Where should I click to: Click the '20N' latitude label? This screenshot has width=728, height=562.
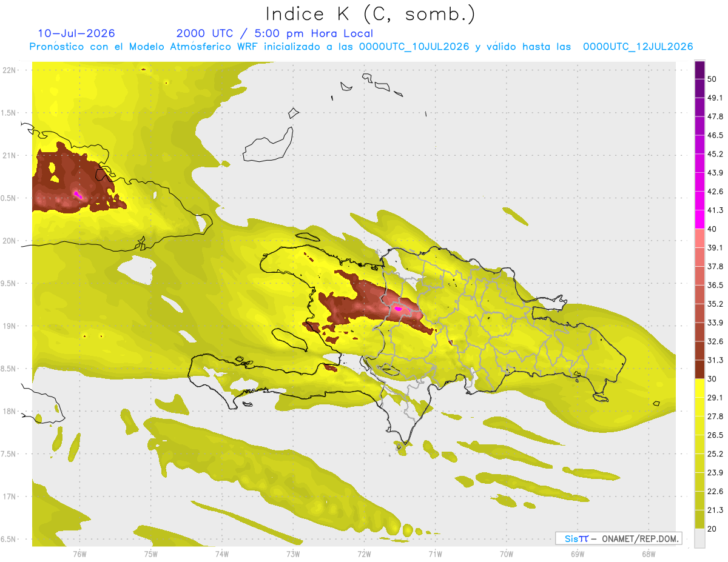point(10,241)
